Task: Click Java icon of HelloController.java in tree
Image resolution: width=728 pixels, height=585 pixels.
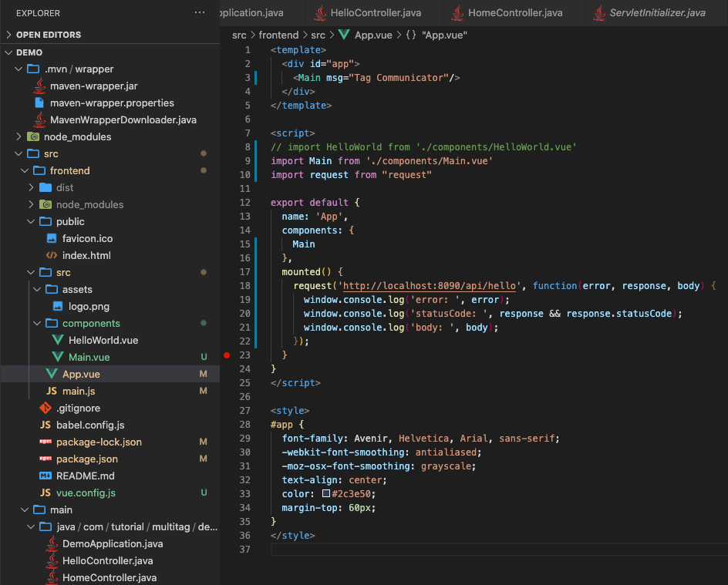Action: pos(52,560)
